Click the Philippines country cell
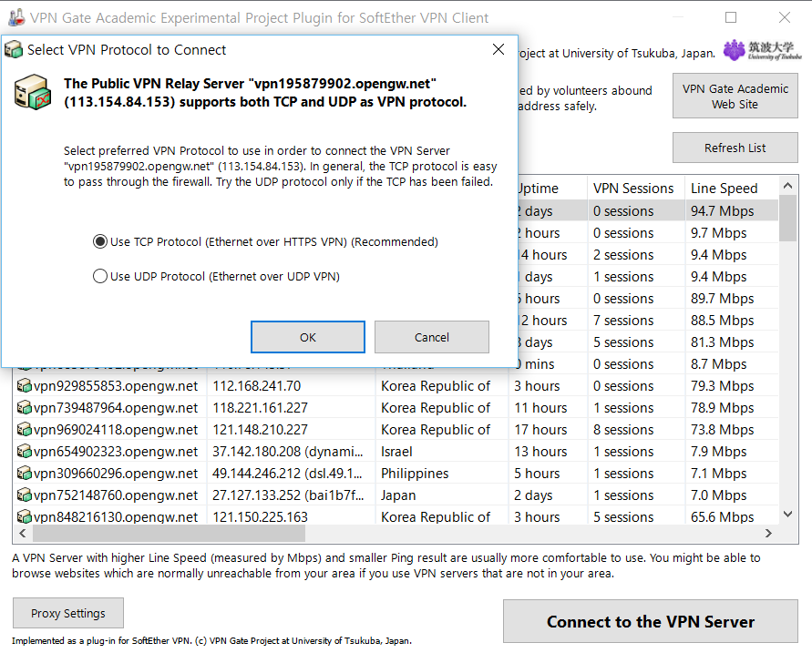 coord(415,474)
